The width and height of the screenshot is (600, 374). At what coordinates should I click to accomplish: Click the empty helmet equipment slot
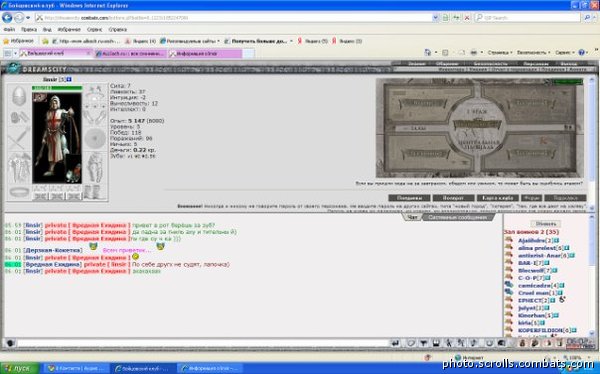tap(19, 96)
